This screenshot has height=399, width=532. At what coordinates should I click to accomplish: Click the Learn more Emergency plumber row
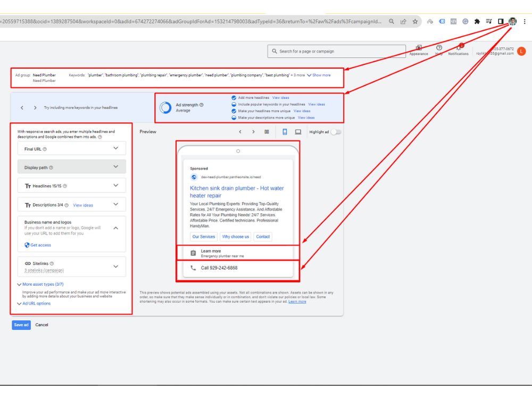pos(238,253)
